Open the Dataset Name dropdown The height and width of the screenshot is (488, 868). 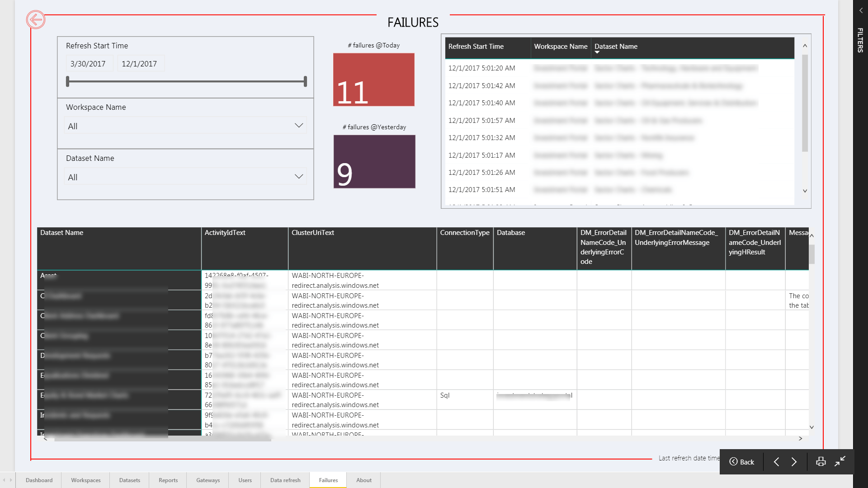tap(185, 177)
